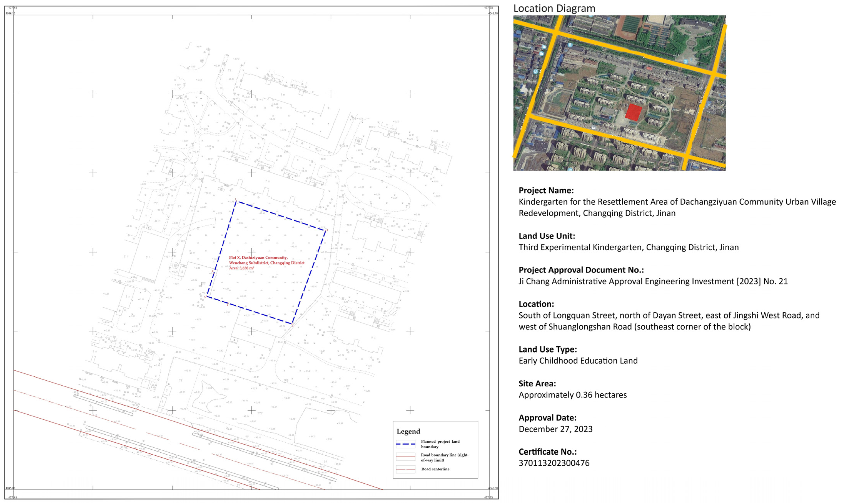Screen dimensions: 845x504
Task: Click the 'Project Name:' heading
Action: [546, 190]
